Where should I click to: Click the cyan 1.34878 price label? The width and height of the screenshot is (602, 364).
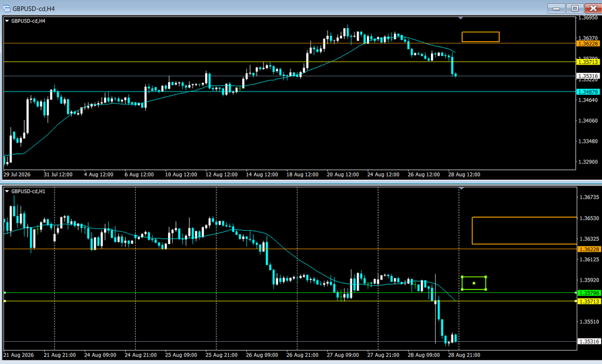tap(588, 92)
